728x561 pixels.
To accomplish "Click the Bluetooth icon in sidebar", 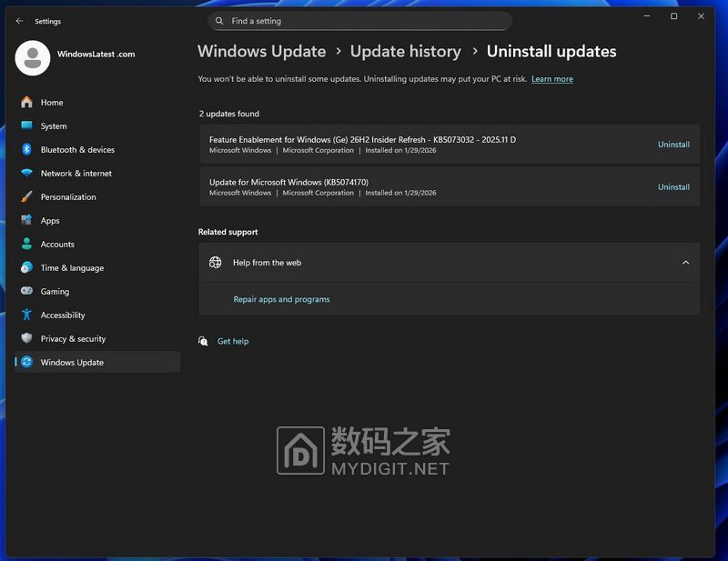I will point(27,149).
